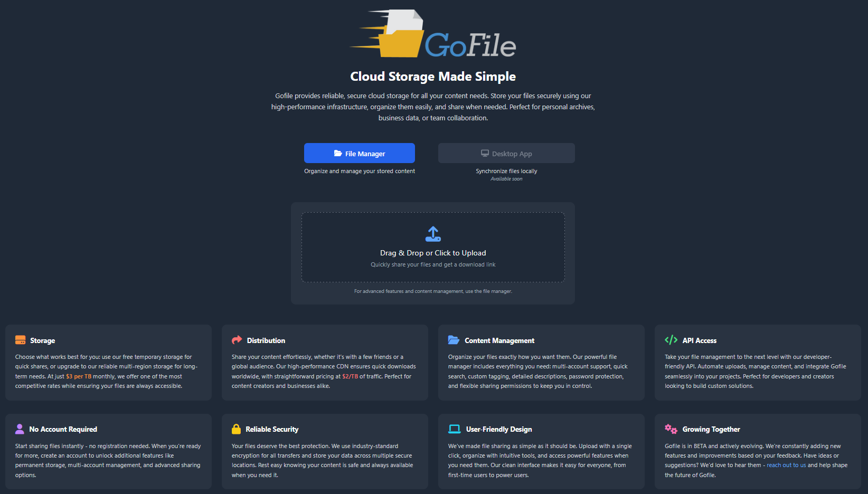Viewport: 868px width, 494px height.
Task: Click the "Synchronize files locally" caption
Action: click(506, 171)
